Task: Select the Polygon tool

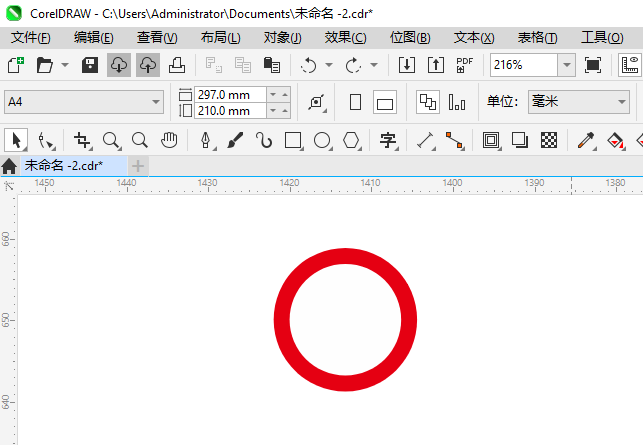Action: click(351, 140)
